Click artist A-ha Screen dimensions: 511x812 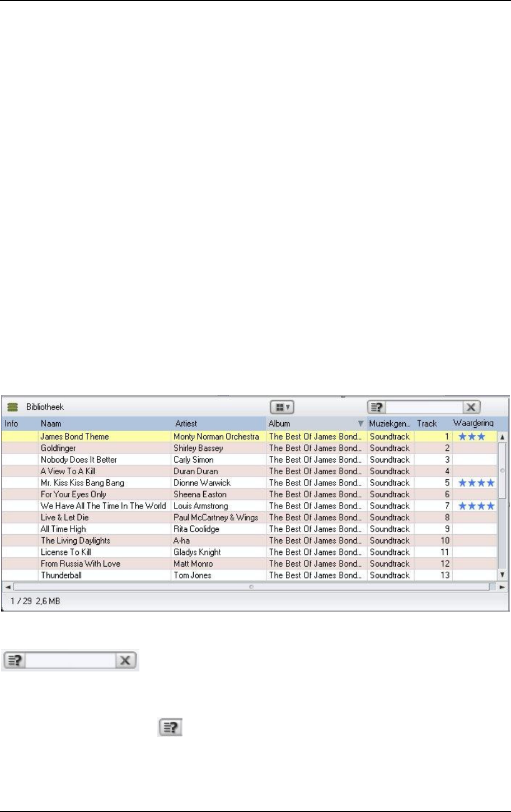click(182, 540)
